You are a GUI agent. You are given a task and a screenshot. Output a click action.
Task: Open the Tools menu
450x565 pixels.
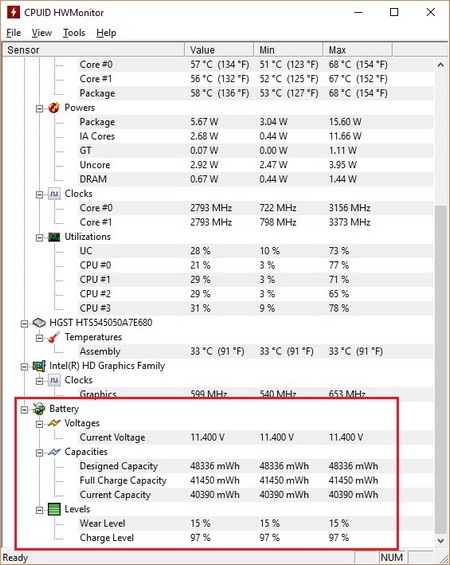tap(74, 33)
